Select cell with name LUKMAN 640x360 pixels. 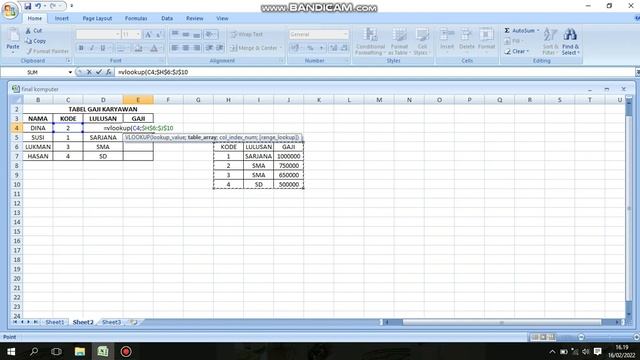38,147
